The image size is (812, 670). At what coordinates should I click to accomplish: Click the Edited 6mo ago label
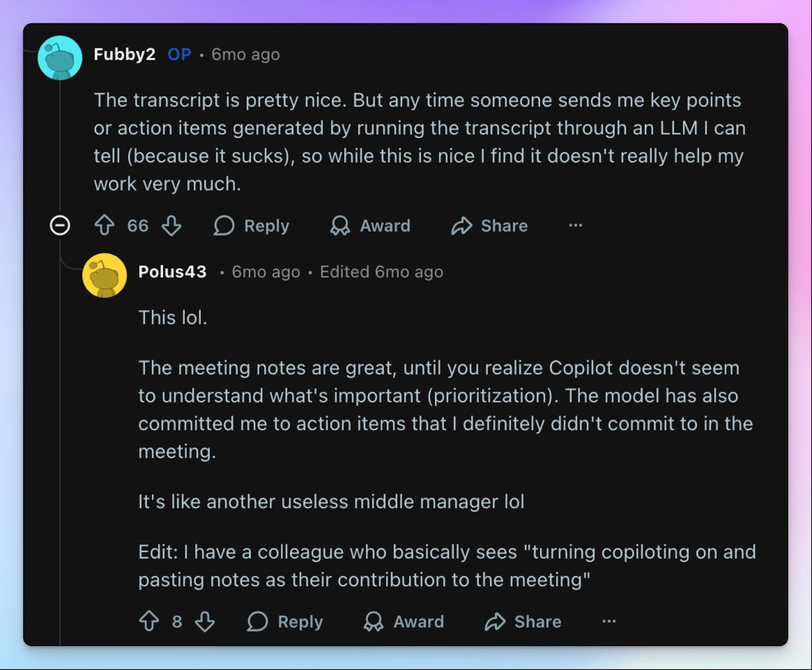[x=381, y=272]
